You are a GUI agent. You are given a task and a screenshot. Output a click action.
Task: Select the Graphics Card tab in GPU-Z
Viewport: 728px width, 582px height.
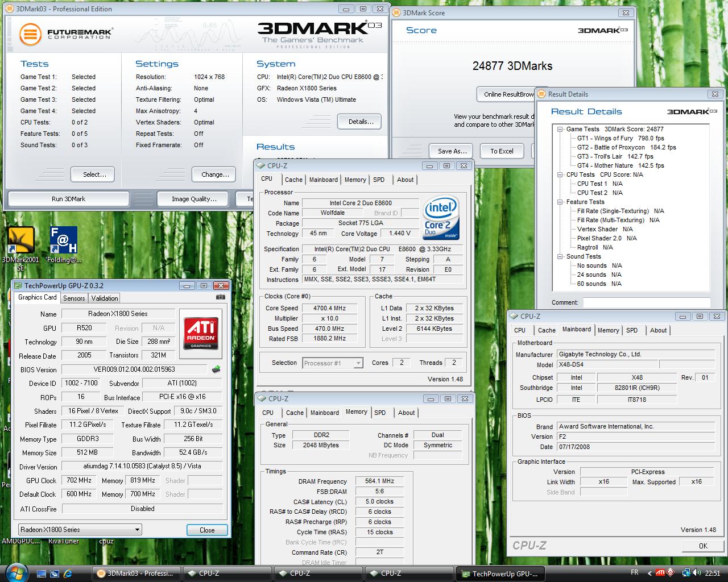pyautogui.click(x=38, y=297)
